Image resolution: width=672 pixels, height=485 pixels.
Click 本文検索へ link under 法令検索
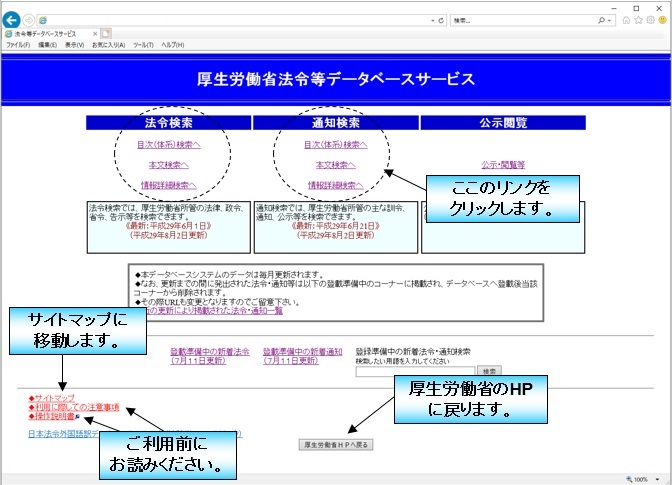168,165
